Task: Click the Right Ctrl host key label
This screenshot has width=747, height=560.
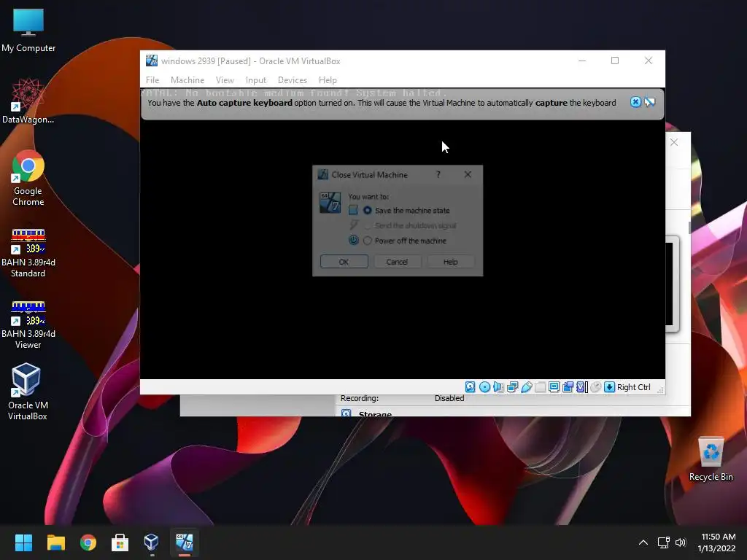Action: pos(634,387)
